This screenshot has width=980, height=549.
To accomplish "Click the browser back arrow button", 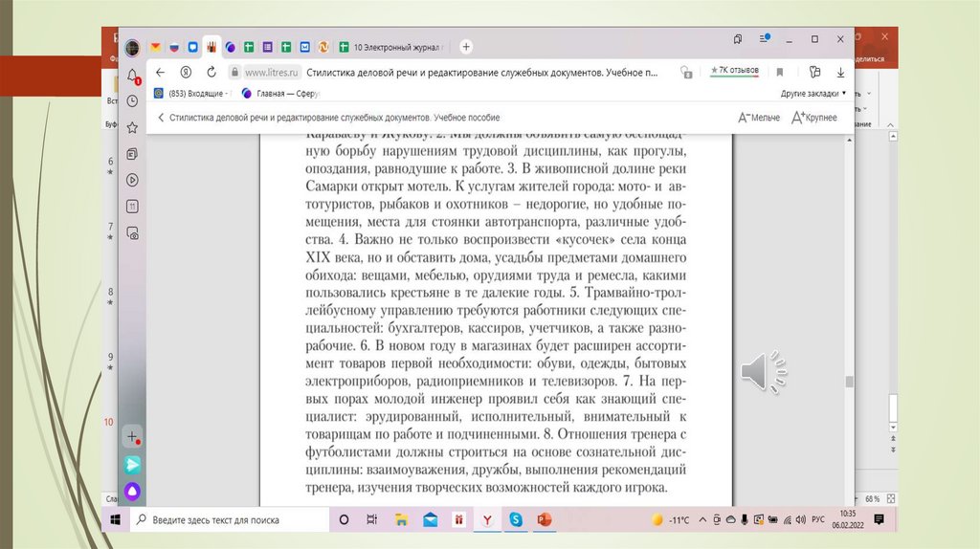I will click(160, 72).
